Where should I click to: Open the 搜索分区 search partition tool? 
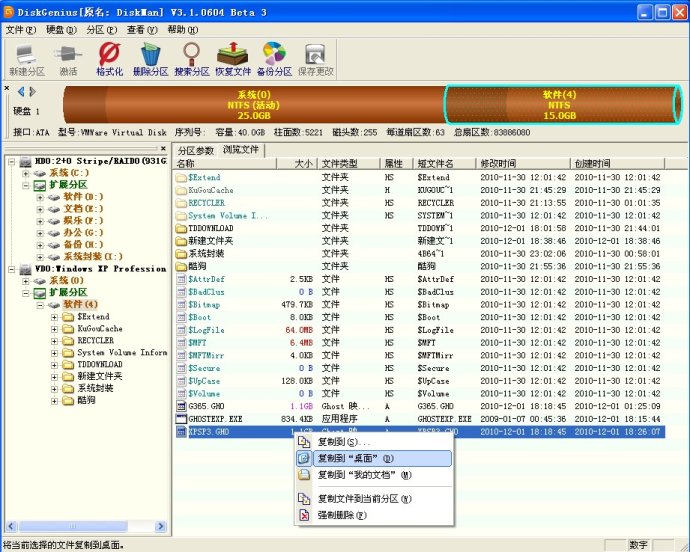coord(191,60)
